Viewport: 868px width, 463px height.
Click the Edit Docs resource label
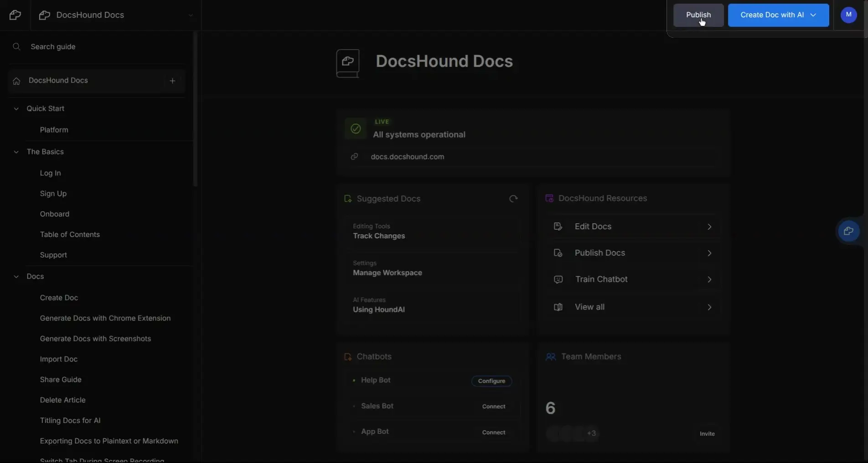click(x=593, y=226)
